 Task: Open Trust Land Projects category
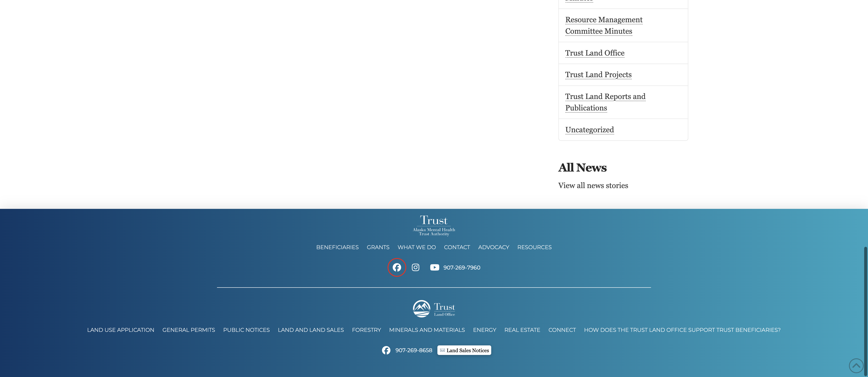pyautogui.click(x=598, y=74)
